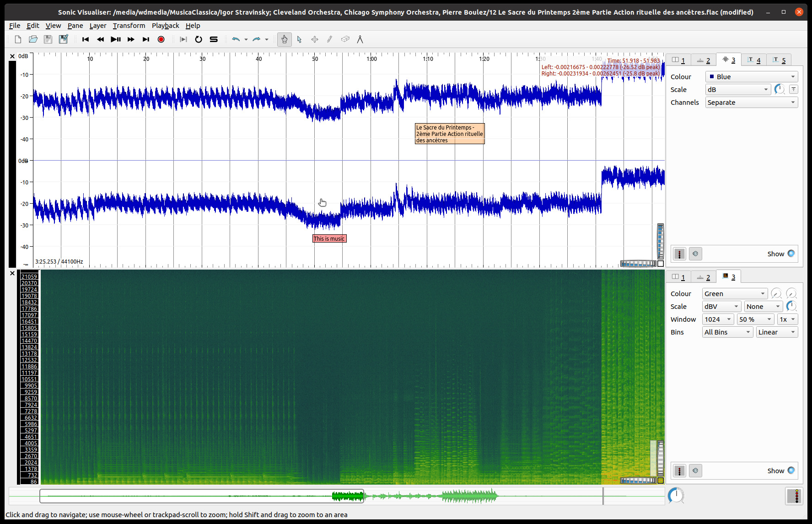Screen dimensions: 812x524
Task: Jump to the end of the audio
Action: (x=146, y=39)
